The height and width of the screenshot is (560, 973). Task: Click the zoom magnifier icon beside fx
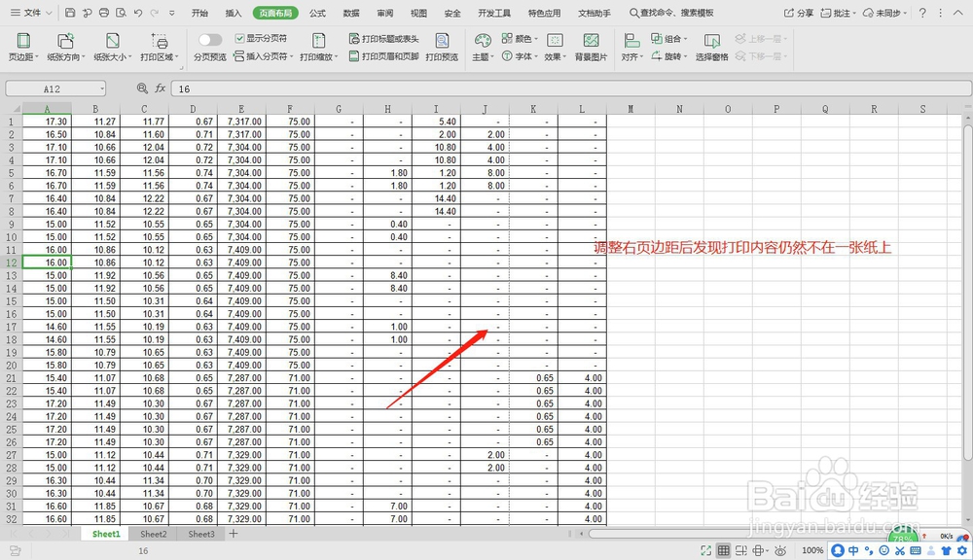pyautogui.click(x=142, y=88)
